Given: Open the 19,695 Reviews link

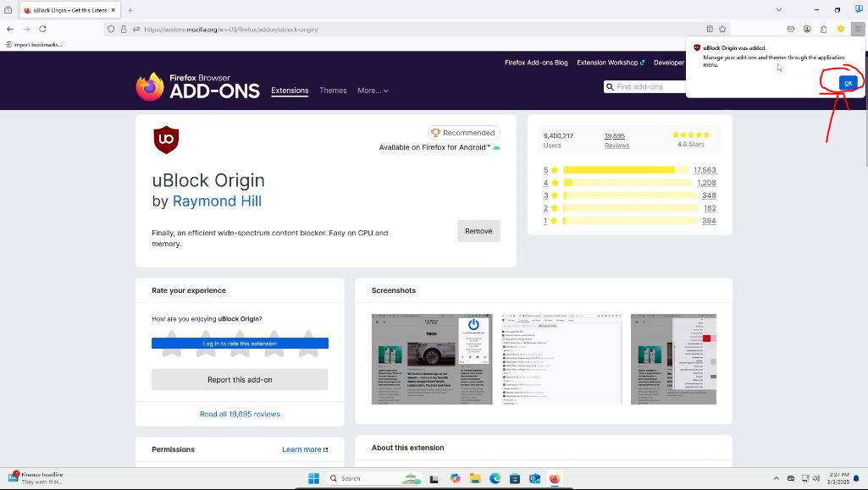Looking at the screenshot, I should tap(616, 140).
